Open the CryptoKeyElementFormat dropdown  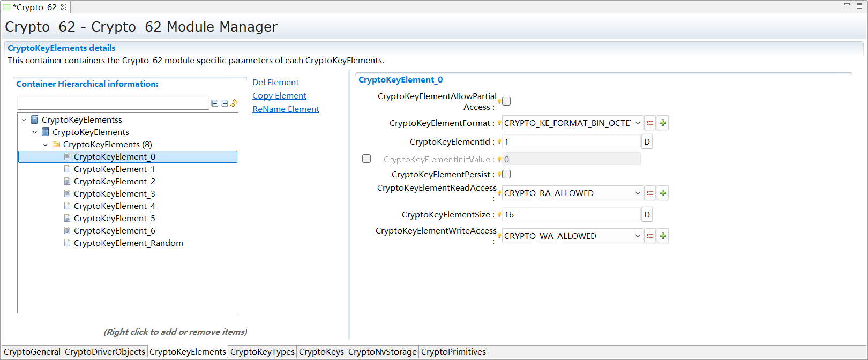(x=638, y=123)
